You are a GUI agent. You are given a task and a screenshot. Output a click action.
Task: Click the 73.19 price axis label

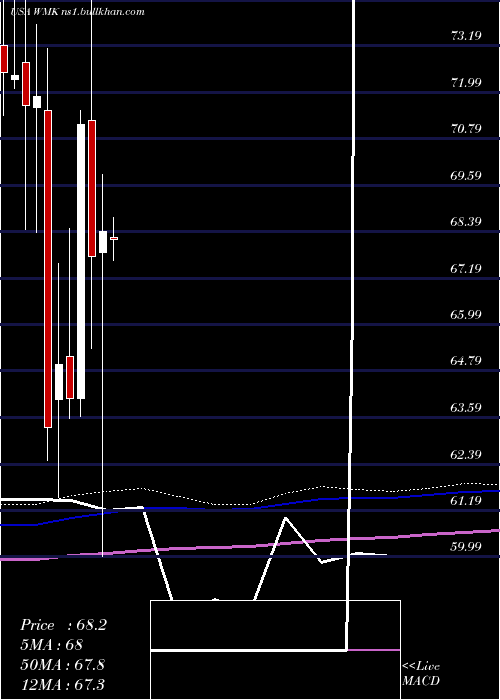(x=466, y=36)
